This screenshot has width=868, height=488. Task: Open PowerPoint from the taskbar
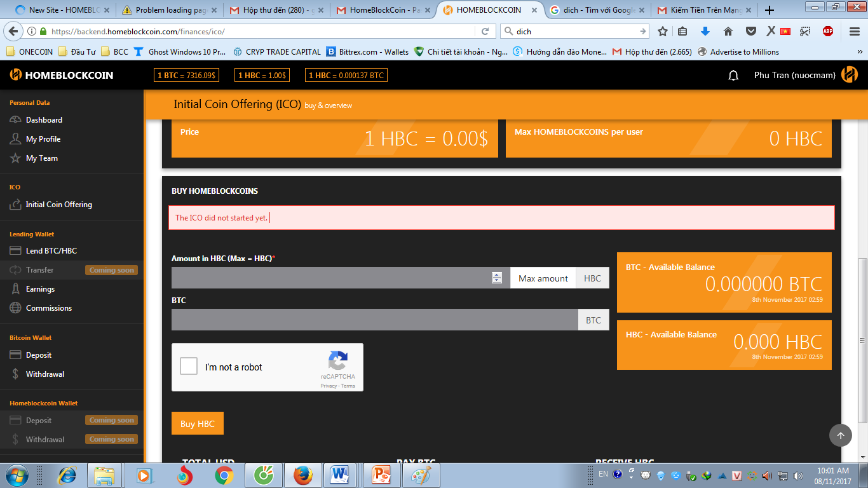(x=383, y=475)
